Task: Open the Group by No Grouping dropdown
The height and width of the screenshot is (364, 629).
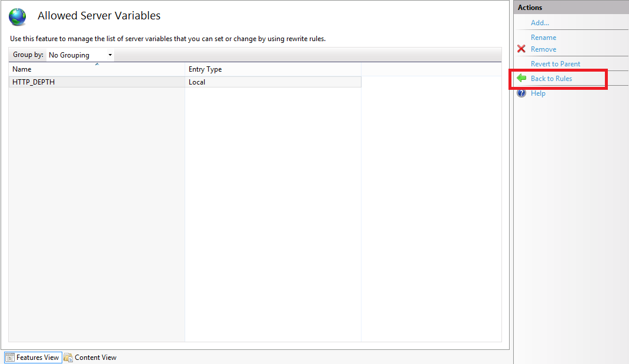Action: point(80,55)
